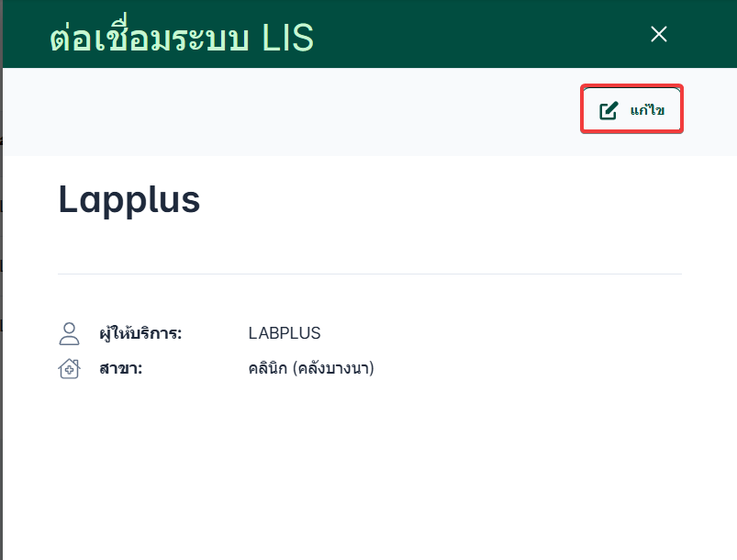Click the word คลินิก in branch value
The height and width of the screenshot is (560, 737).
tap(266, 369)
